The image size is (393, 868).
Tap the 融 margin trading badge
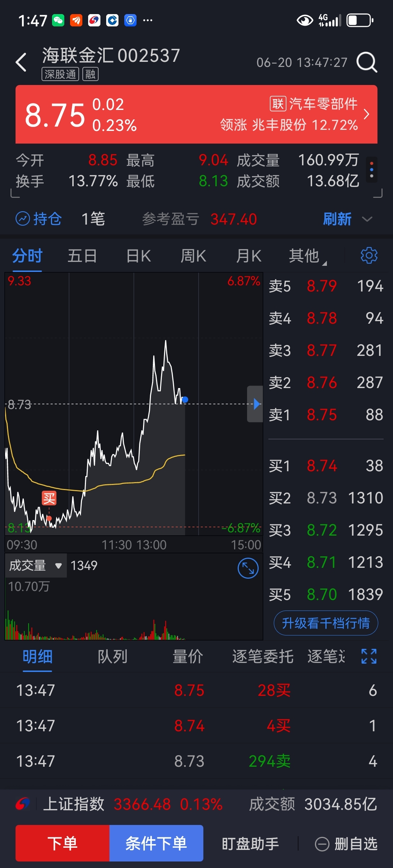tap(90, 75)
